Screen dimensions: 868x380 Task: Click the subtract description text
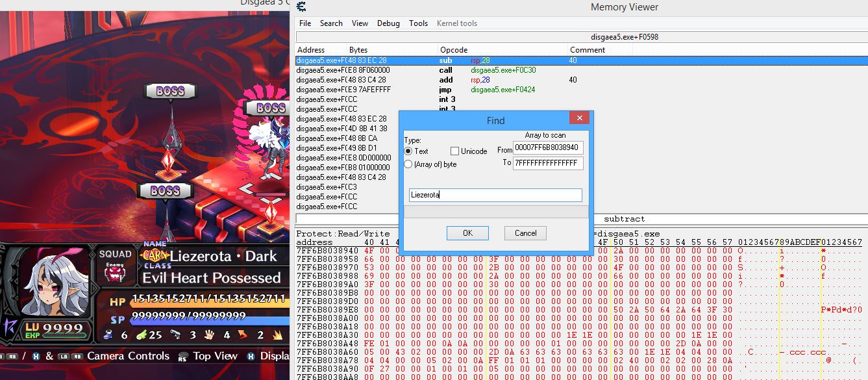click(x=624, y=219)
